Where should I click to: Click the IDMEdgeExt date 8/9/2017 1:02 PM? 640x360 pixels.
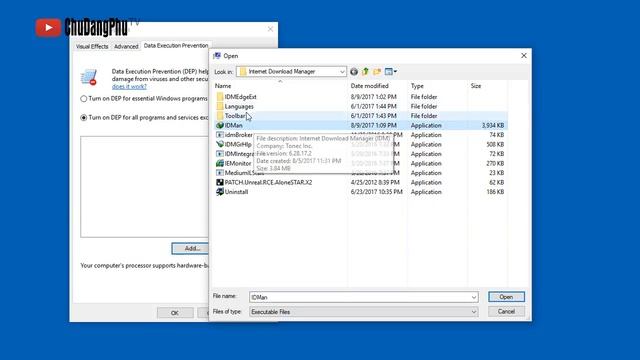pos(373,97)
